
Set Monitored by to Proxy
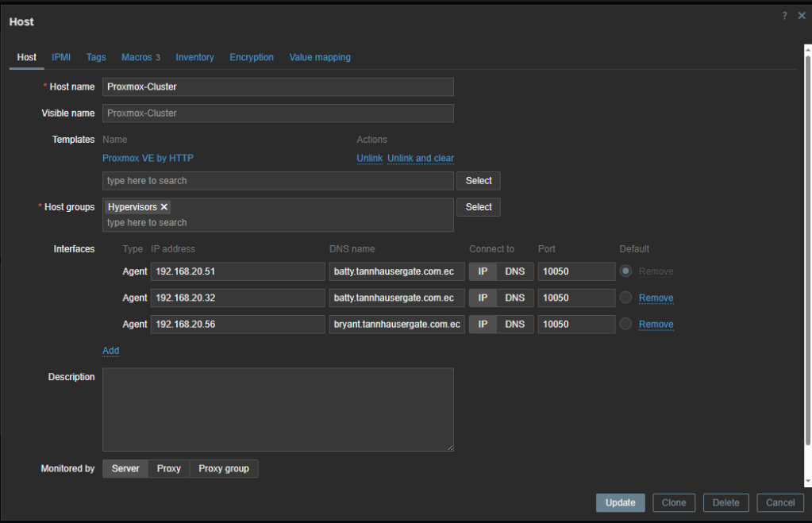168,468
